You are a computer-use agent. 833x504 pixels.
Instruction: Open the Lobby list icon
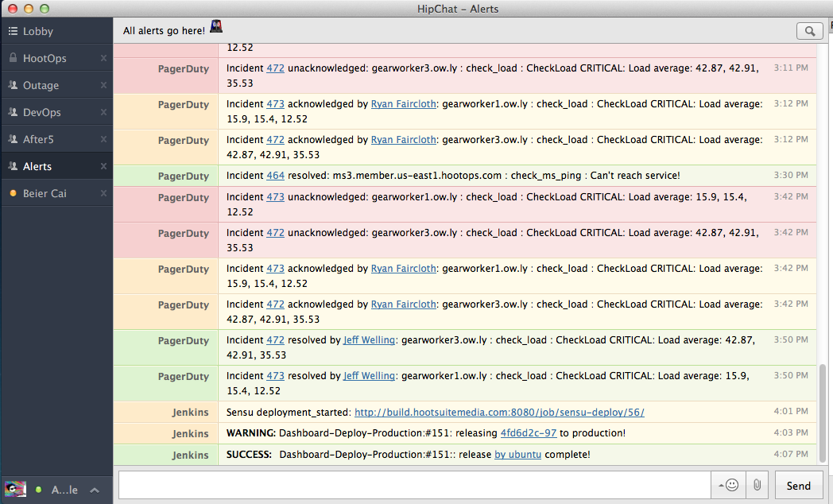(13, 31)
